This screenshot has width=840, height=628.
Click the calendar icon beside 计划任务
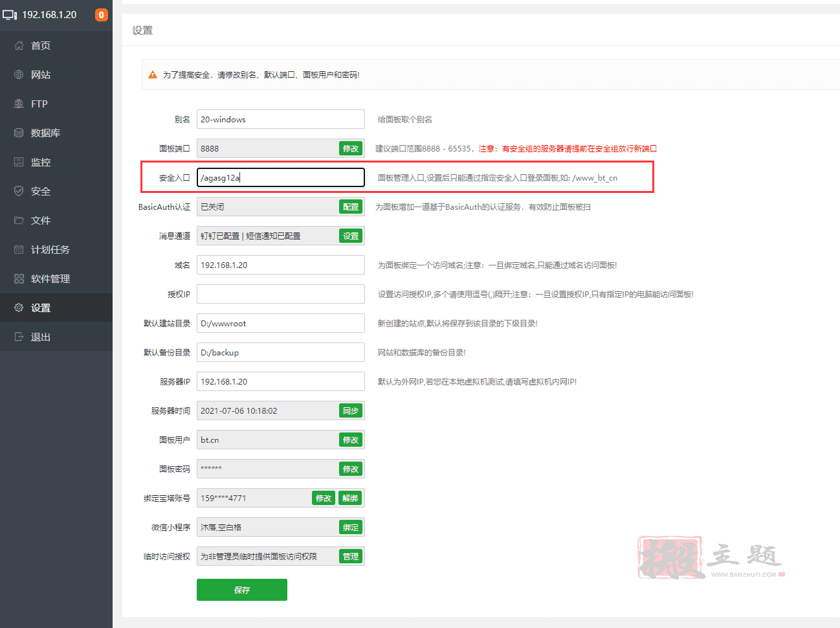coord(19,249)
